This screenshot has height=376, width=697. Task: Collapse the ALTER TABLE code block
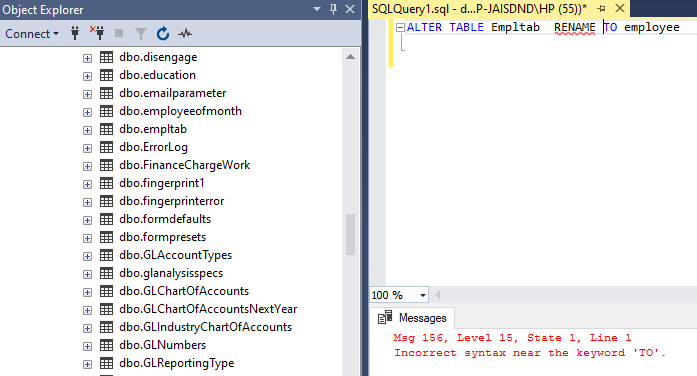click(400, 28)
